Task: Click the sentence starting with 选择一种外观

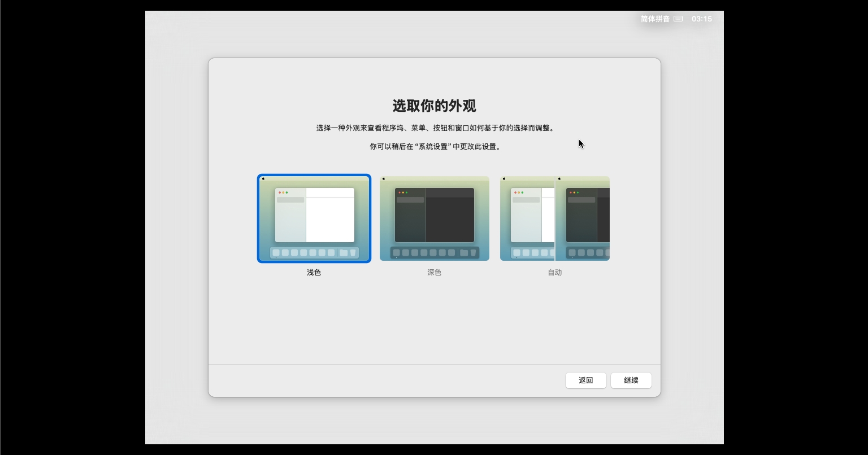Action: (x=435, y=128)
